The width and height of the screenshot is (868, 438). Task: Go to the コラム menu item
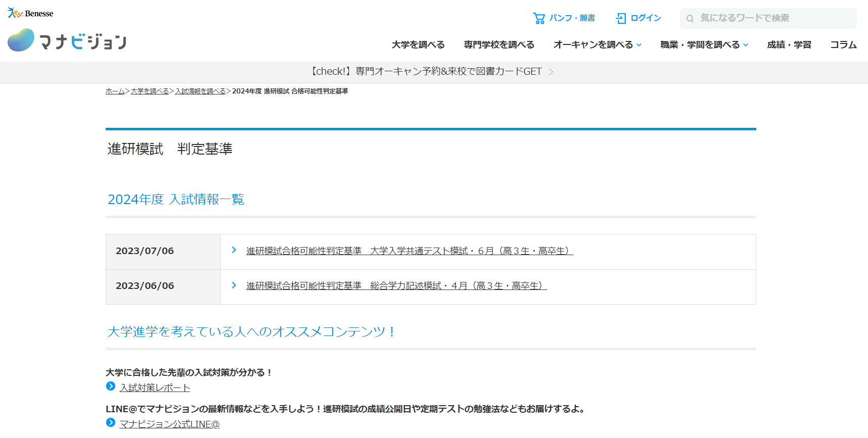[x=843, y=45]
